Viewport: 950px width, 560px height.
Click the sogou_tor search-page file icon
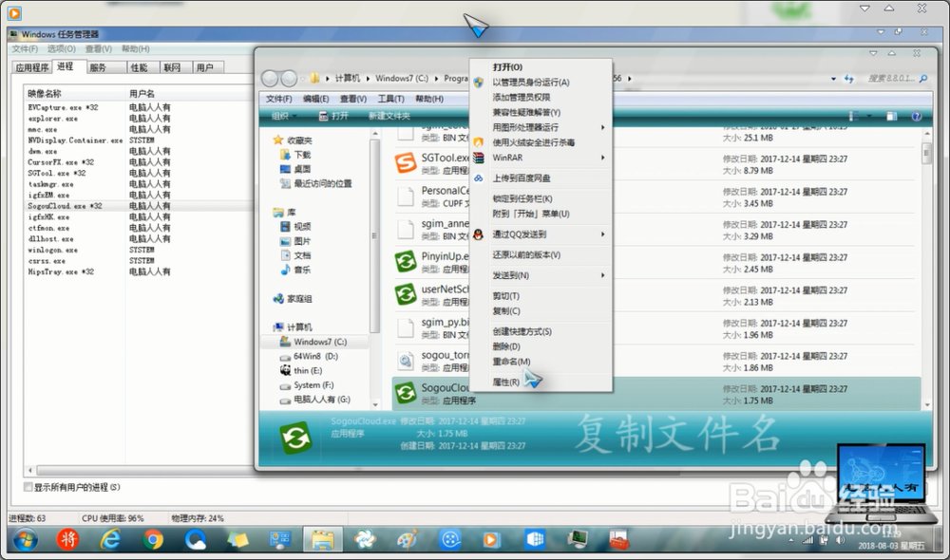tap(406, 361)
